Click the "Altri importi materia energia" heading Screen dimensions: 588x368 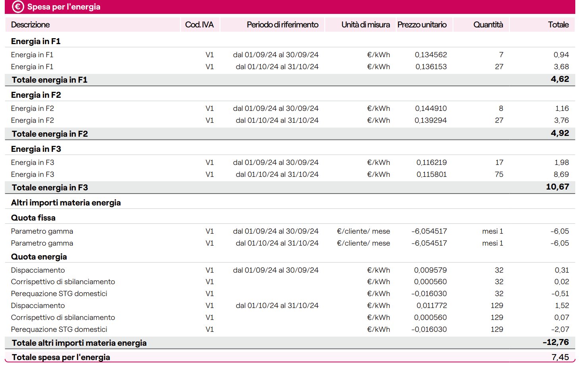coord(66,203)
